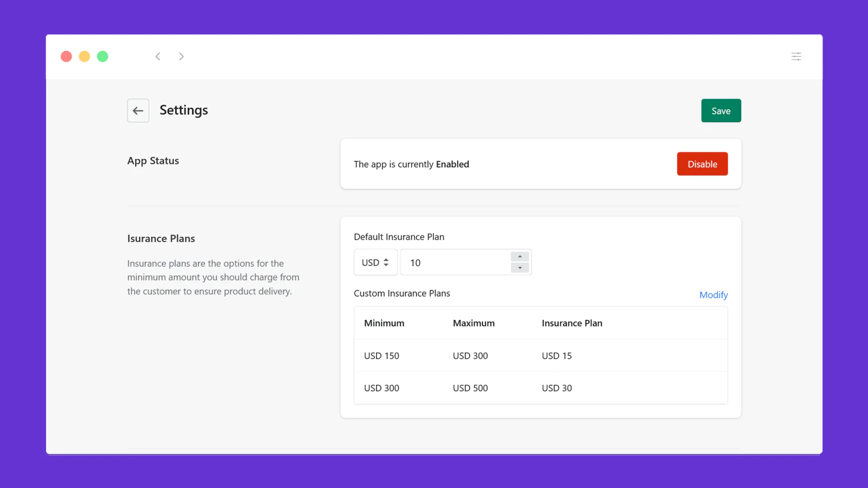Click the Default Insurance Plan amount field
Image resolution: width=868 pixels, height=488 pixels.
tap(456, 262)
